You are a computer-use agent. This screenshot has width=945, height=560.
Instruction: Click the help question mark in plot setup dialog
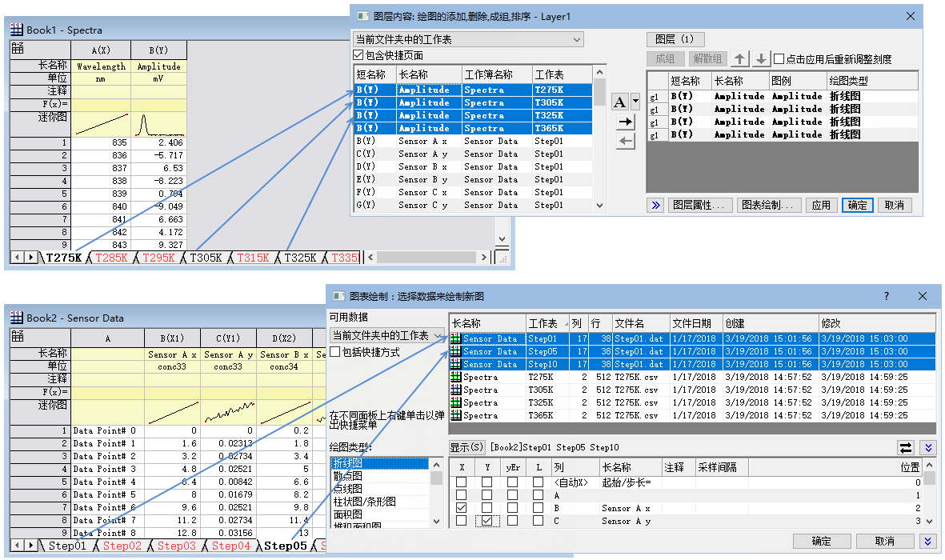coord(886,296)
